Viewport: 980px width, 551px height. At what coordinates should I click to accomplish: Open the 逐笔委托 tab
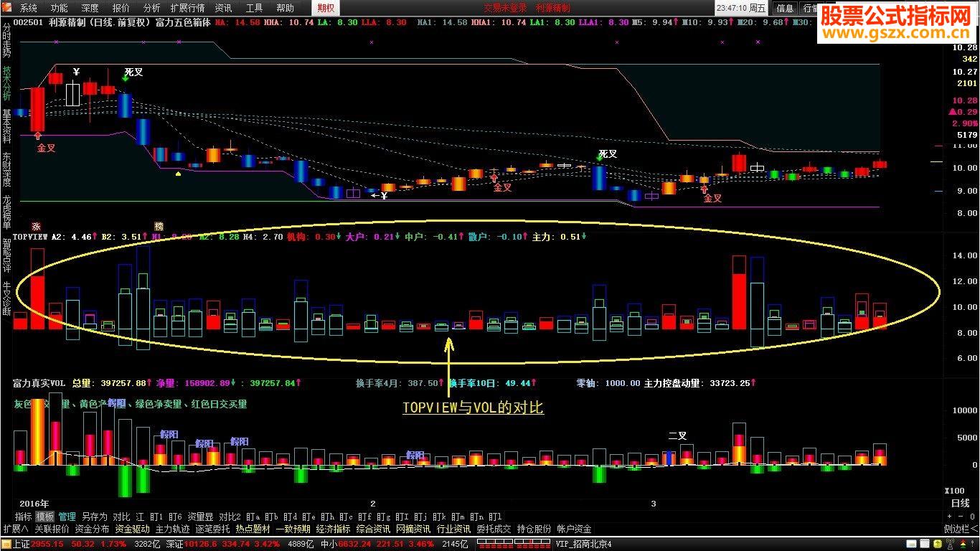pyautogui.click(x=212, y=529)
